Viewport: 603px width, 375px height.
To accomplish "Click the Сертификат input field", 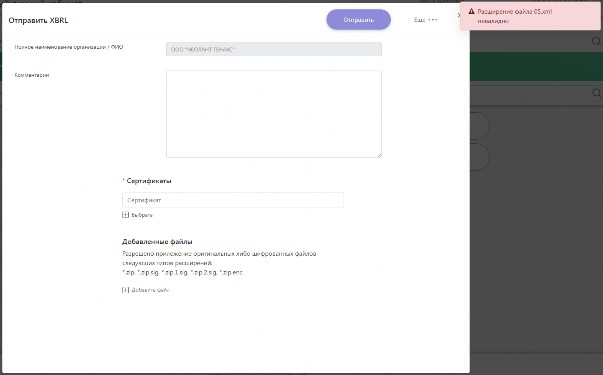I will tap(233, 200).
